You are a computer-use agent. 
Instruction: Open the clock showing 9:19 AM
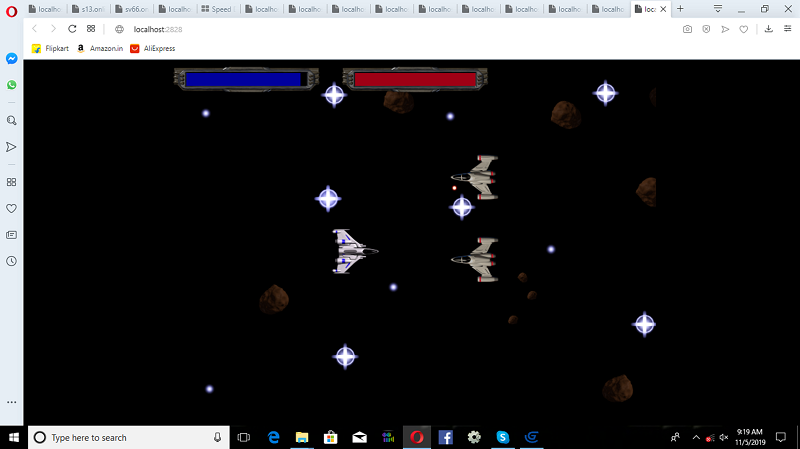click(x=750, y=437)
